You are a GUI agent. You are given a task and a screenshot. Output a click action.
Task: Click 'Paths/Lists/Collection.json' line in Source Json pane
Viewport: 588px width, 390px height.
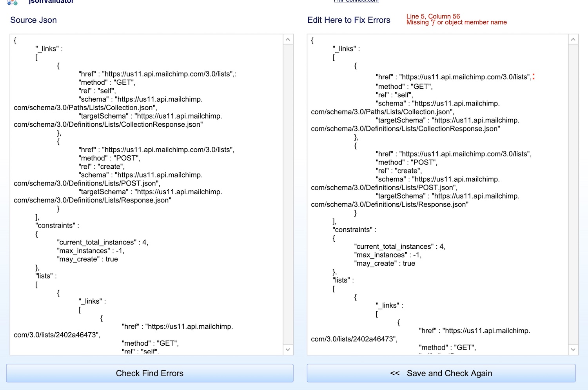[85, 108]
